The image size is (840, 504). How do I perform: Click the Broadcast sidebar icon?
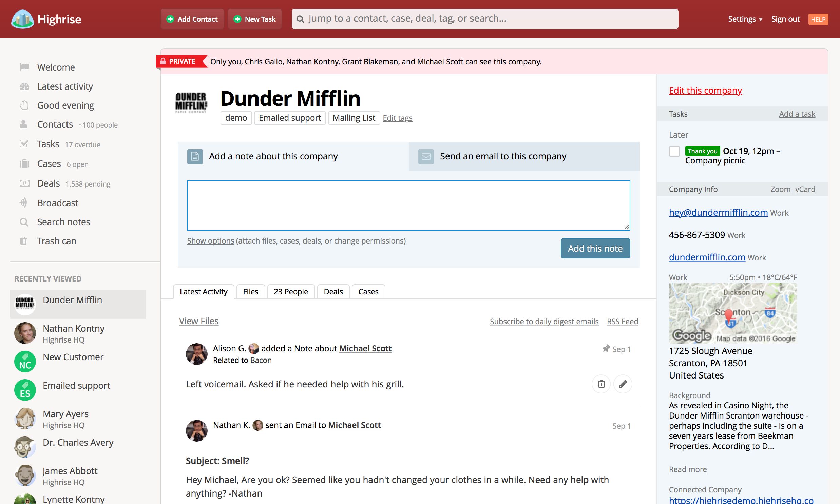coord(23,203)
